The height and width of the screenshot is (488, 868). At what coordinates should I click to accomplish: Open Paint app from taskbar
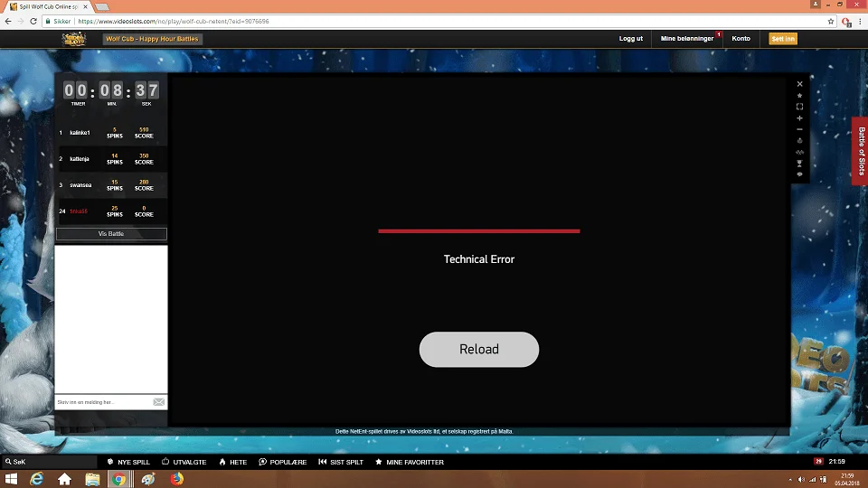(148, 479)
